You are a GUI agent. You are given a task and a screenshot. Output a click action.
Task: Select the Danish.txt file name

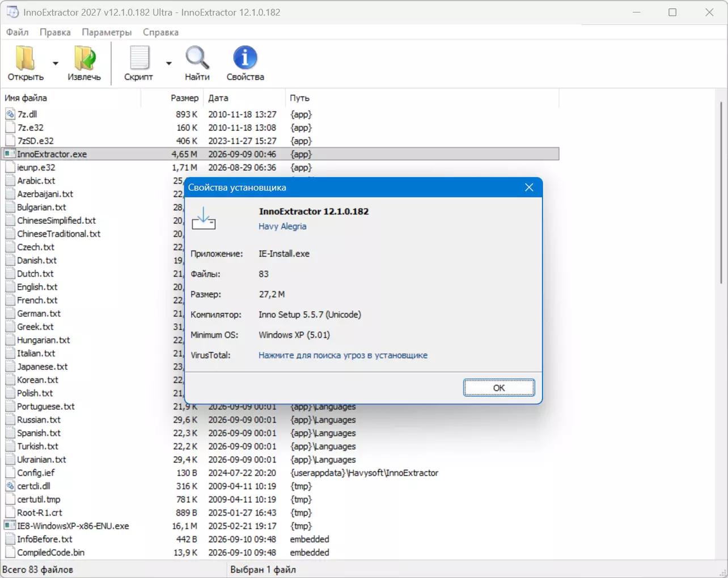(x=37, y=261)
